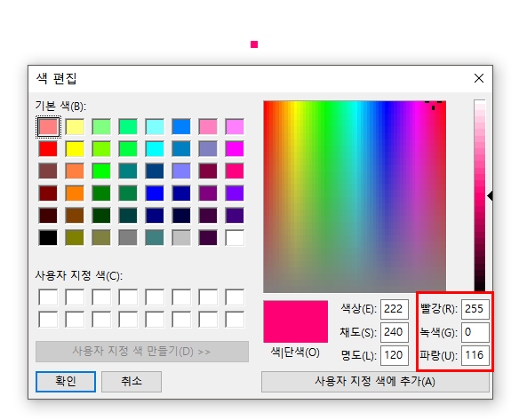Select the medium gray swatch in bottom row
This screenshot has width=527, height=420.
point(128,238)
